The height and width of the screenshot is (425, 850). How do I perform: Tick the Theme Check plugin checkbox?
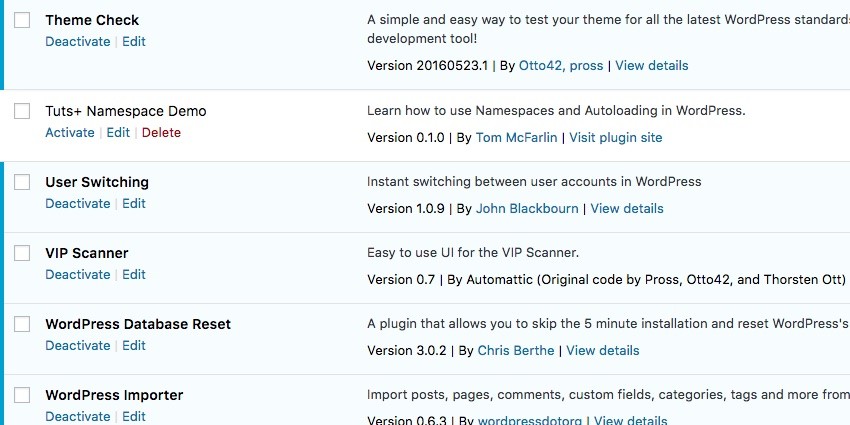22,20
